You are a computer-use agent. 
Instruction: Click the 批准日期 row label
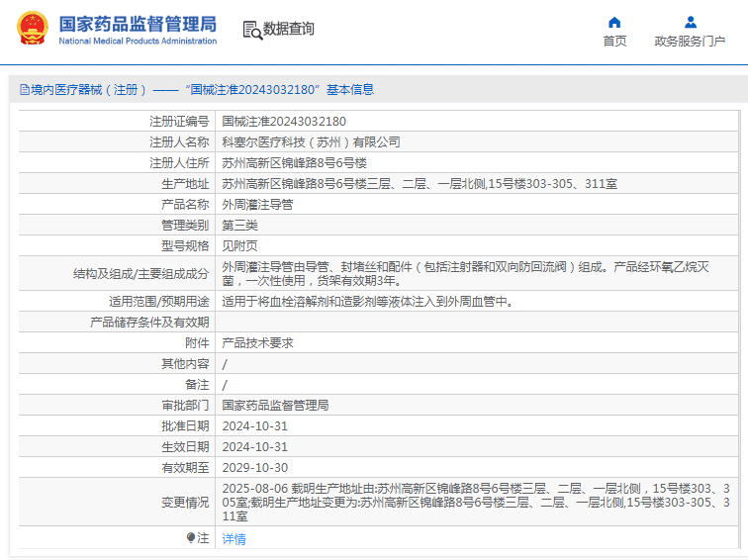point(185,426)
